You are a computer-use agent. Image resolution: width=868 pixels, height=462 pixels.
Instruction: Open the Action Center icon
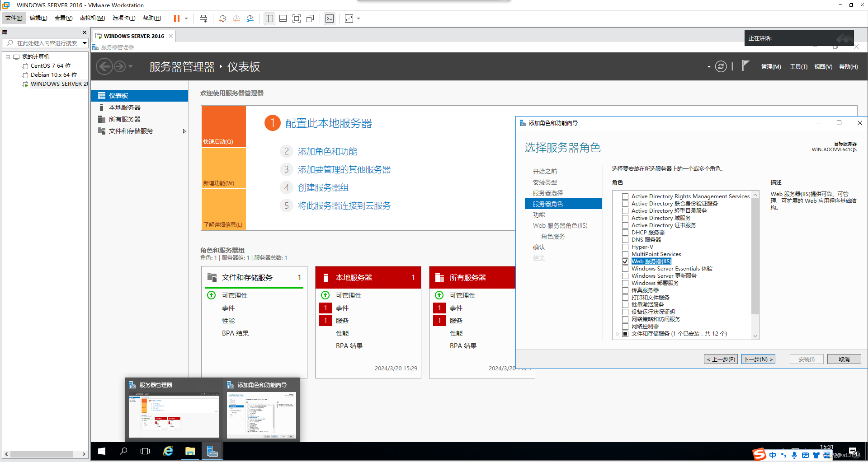pyautogui.click(x=853, y=451)
